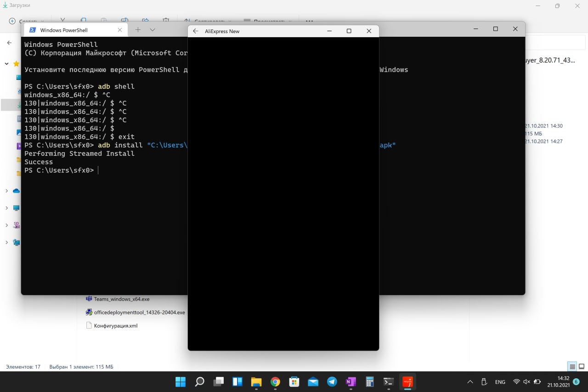Maximize the Windows Terminal window
Screen dimensions: 588x392
495,29
